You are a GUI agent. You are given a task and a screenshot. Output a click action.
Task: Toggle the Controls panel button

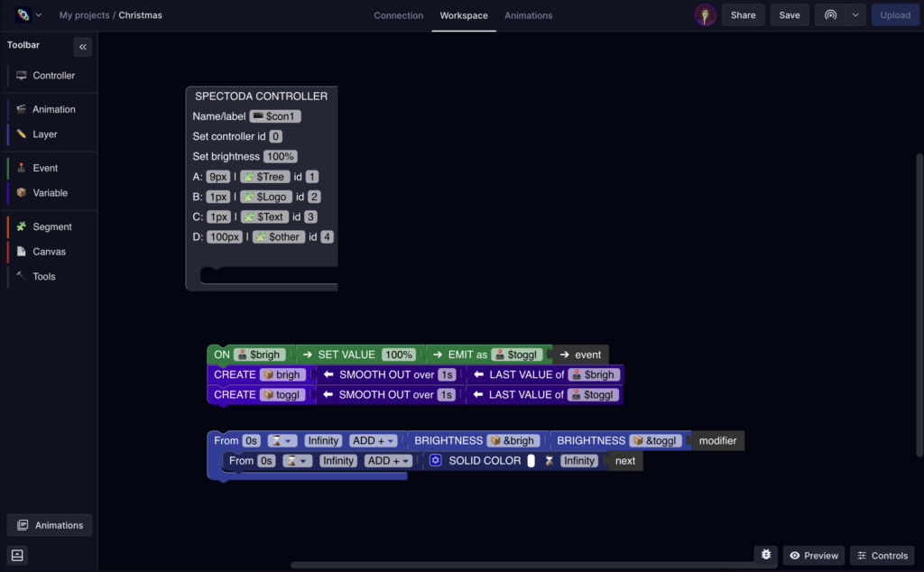point(882,556)
